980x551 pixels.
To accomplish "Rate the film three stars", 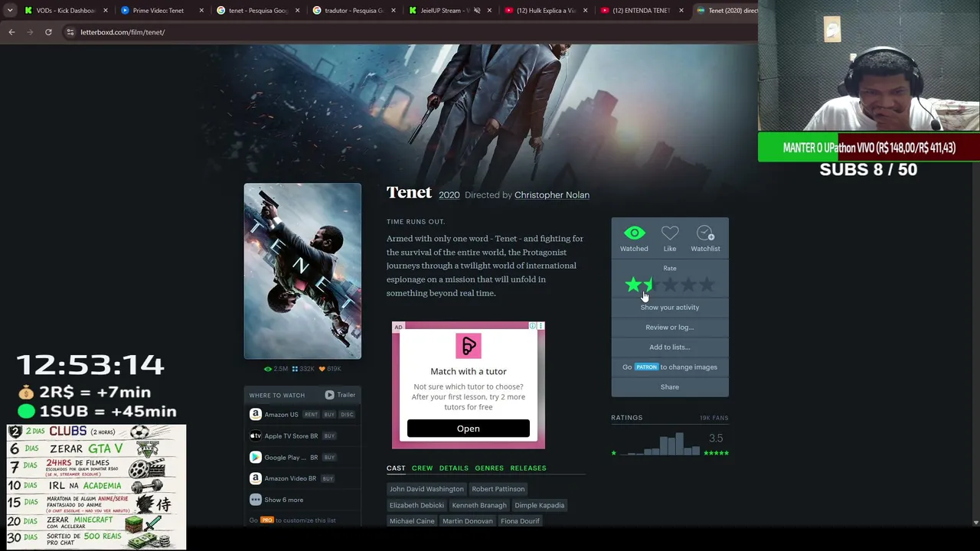I will point(670,285).
